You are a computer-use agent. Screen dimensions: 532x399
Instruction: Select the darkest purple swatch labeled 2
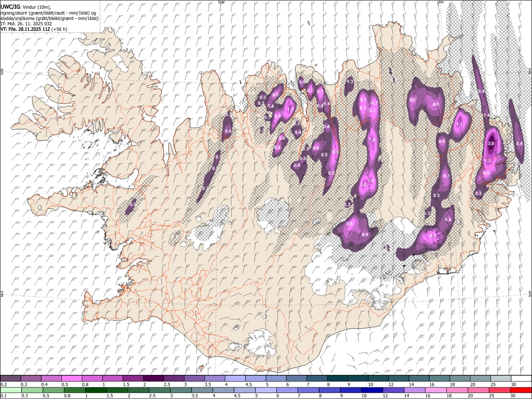(x=153, y=378)
